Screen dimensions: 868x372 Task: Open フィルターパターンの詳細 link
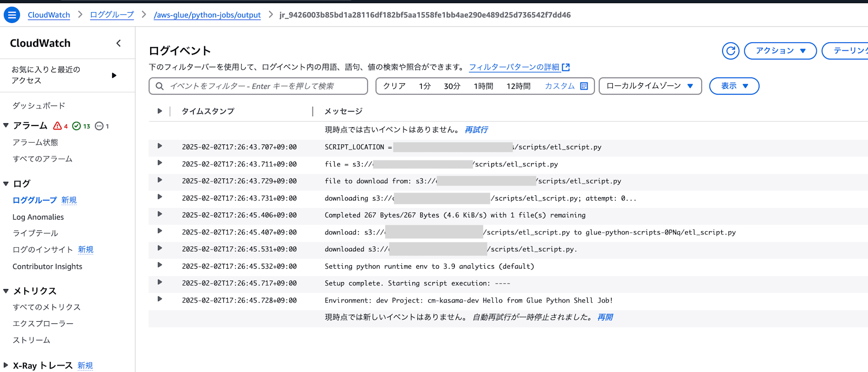point(514,67)
